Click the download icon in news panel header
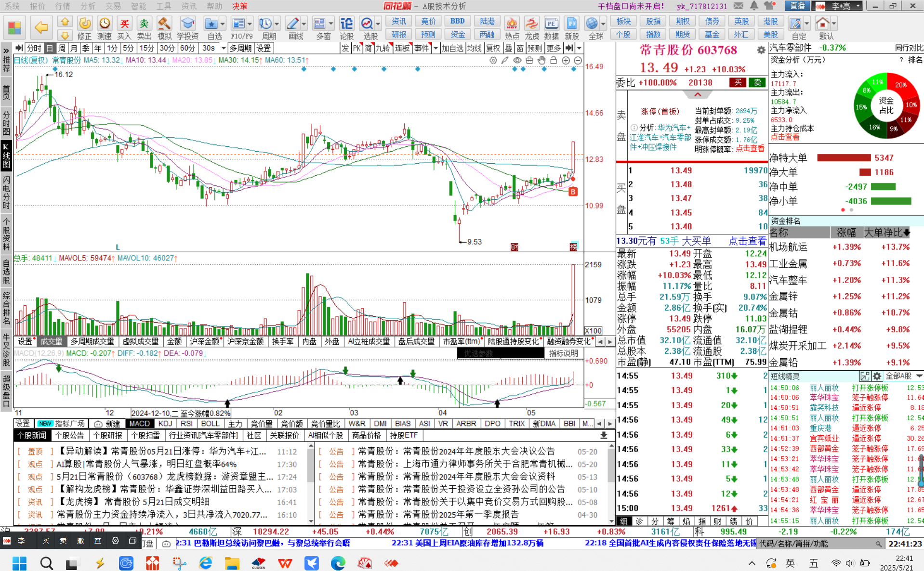 tap(603, 435)
